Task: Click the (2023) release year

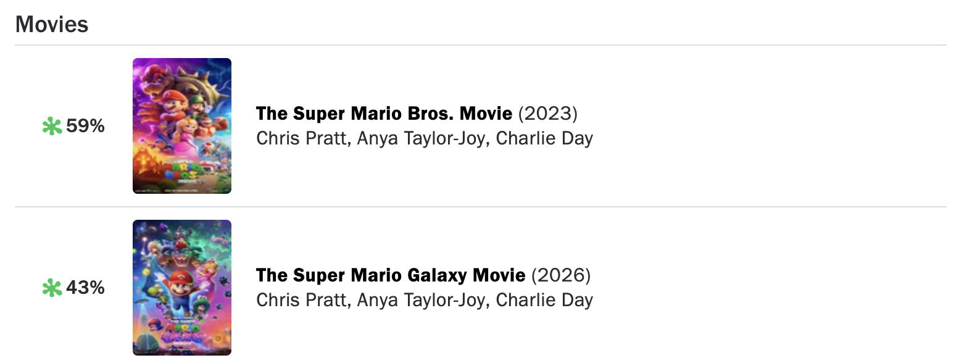Action: [x=548, y=114]
